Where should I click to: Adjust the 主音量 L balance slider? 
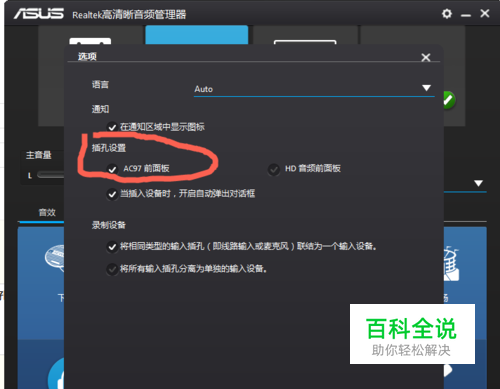50,175
